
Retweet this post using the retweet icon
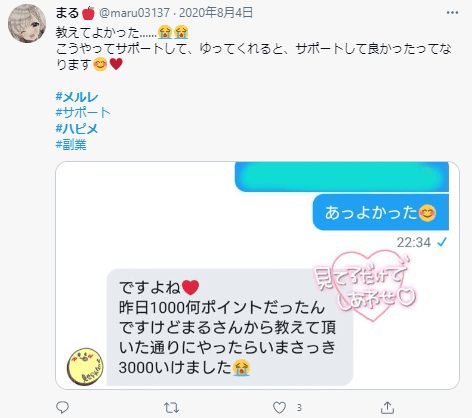(x=171, y=407)
